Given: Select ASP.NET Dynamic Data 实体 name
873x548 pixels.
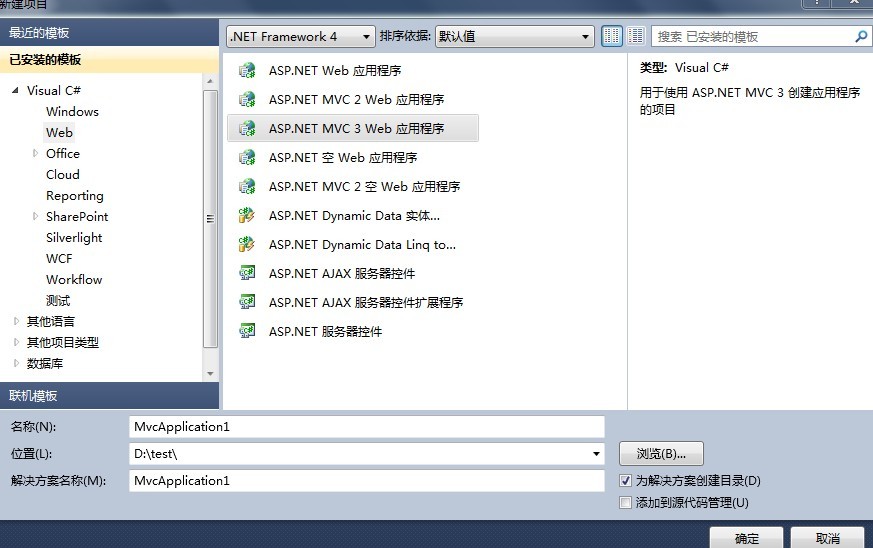Looking at the screenshot, I should (x=354, y=216).
